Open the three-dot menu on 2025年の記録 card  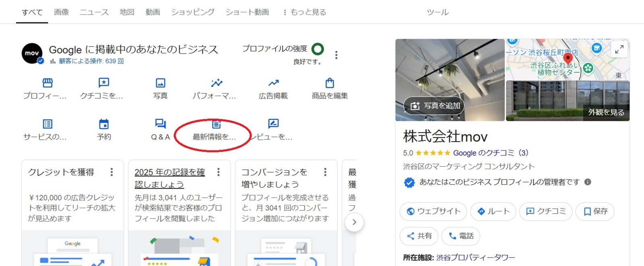pos(218,172)
